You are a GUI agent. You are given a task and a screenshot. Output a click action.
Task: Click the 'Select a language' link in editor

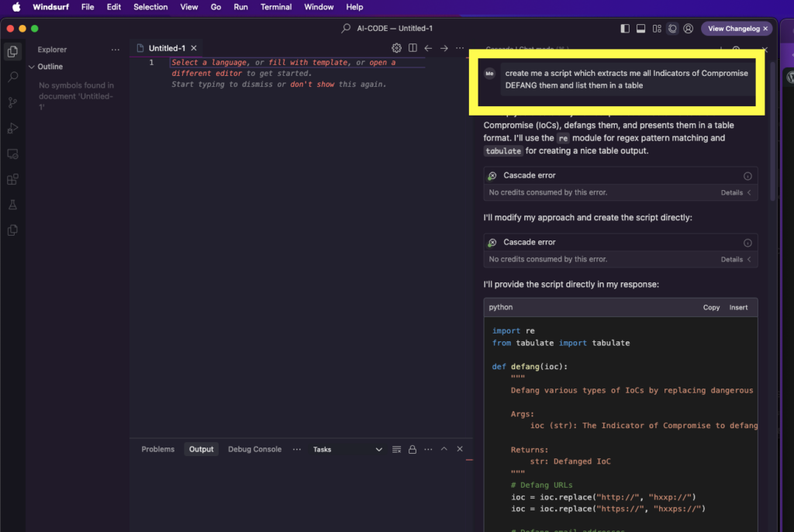210,62
